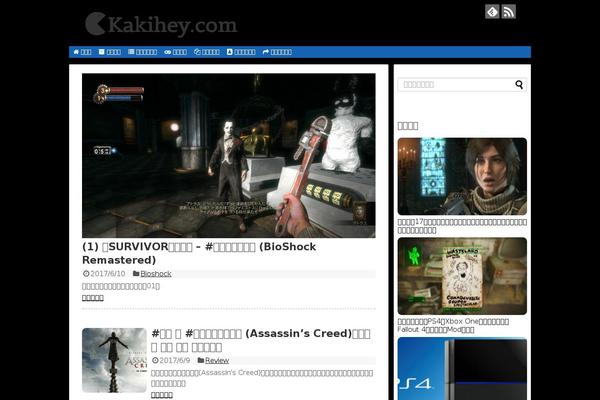Open the Lara Croft sidebar thumbnail
The width and height of the screenshot is (600, 400).
(x=462, y=176)
